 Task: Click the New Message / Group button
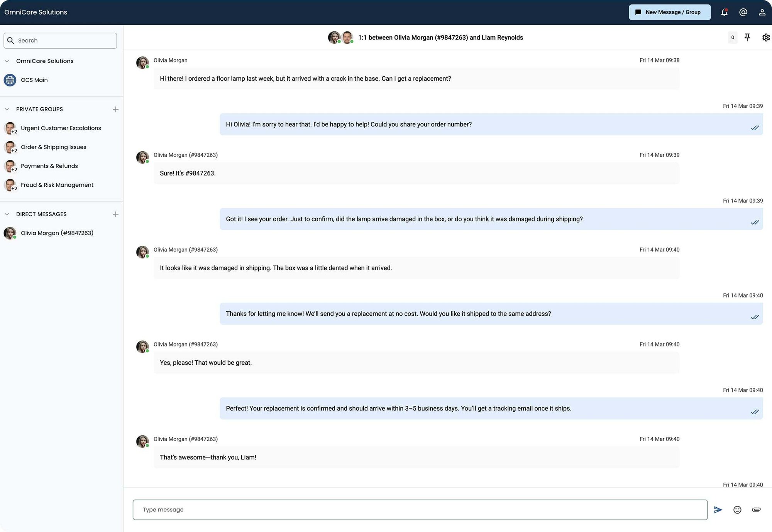tap(670, 12)
